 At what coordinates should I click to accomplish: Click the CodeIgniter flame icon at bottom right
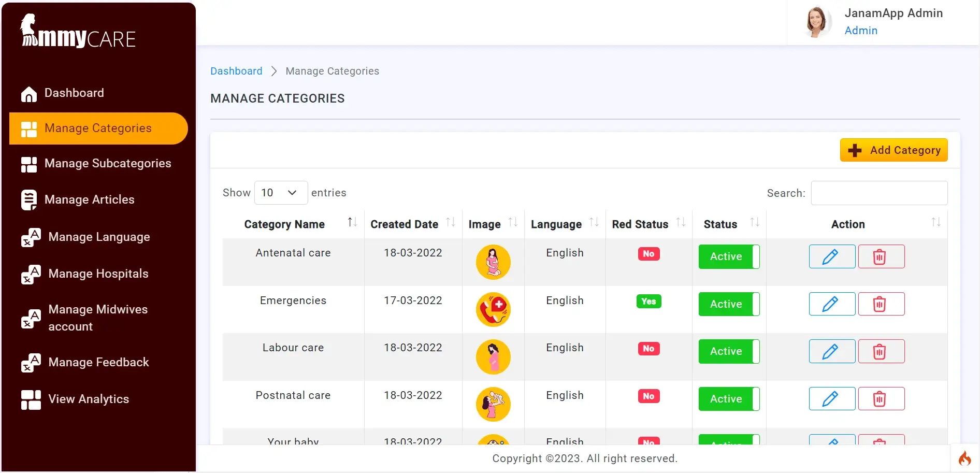pyautogui.click(x=964, y=458)
